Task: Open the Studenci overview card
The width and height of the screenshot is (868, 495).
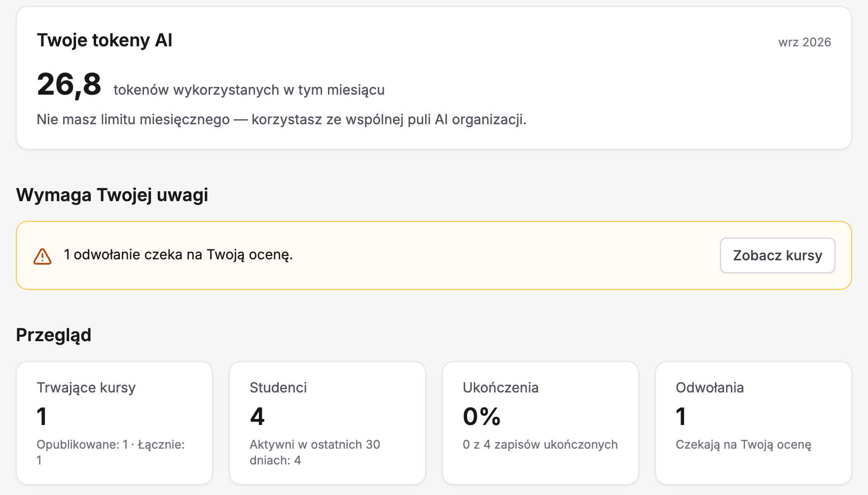Action: (x=327, y=423)
